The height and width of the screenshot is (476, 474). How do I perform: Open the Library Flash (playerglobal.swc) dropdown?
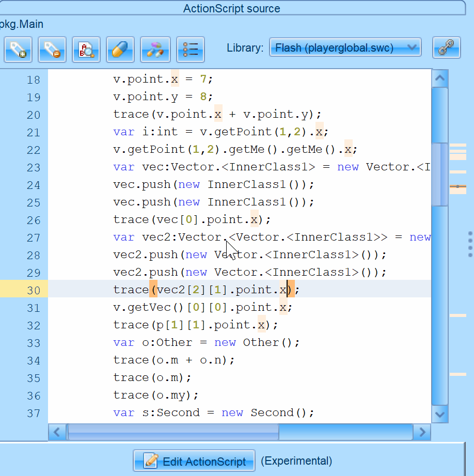point(345,47)
